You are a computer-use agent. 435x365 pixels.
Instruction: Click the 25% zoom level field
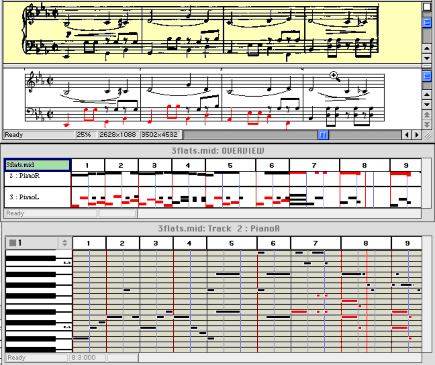[86, 135]
